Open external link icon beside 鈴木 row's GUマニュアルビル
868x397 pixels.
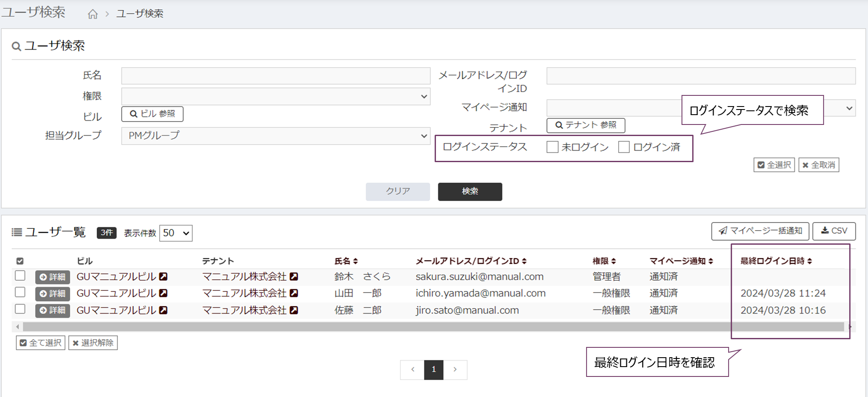(163, 277)
